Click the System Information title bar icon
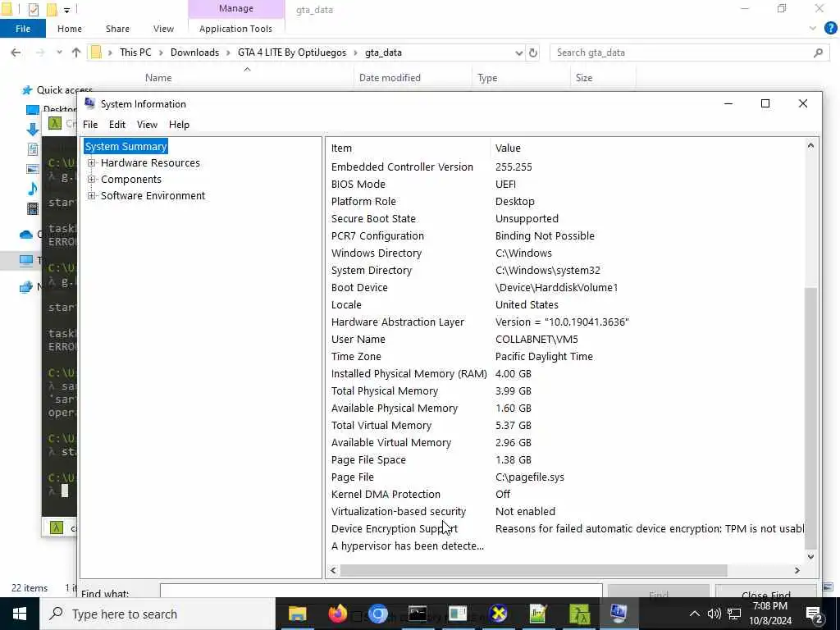The width and height of the screenshot is (840, 630). [x=89, y=103]
